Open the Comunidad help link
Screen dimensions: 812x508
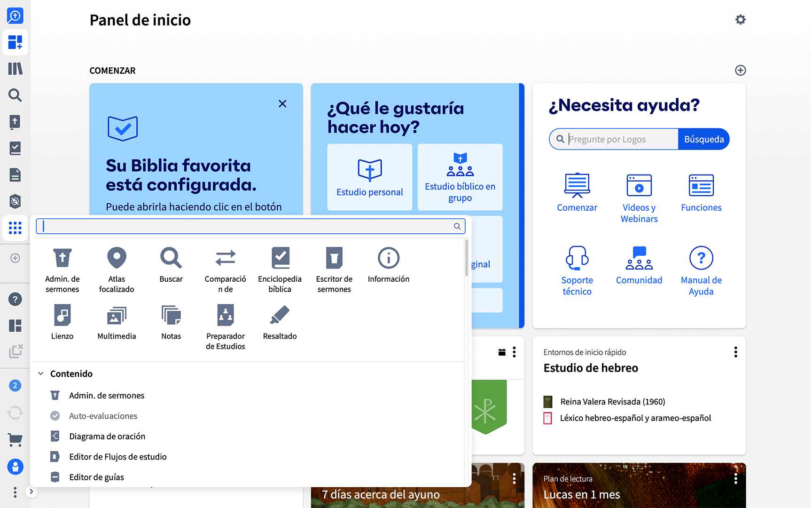pyautogui.click(x=639, y=265)
